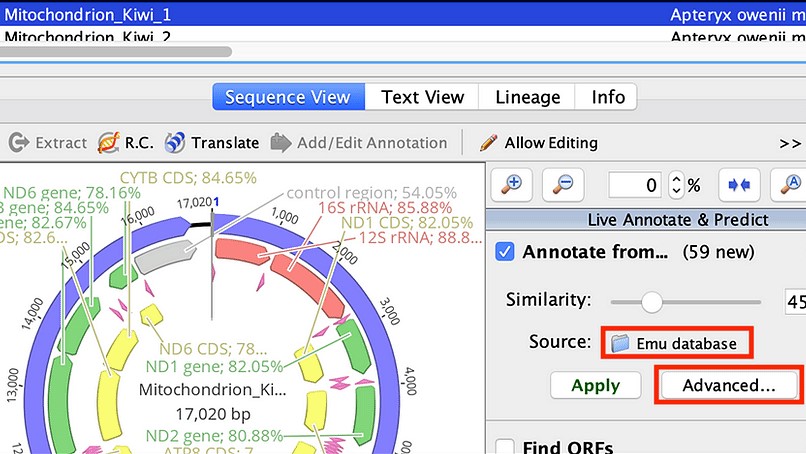Click the Extract sequence icon
This screenshot has height=454, width=806.
(x=19, y=143)
